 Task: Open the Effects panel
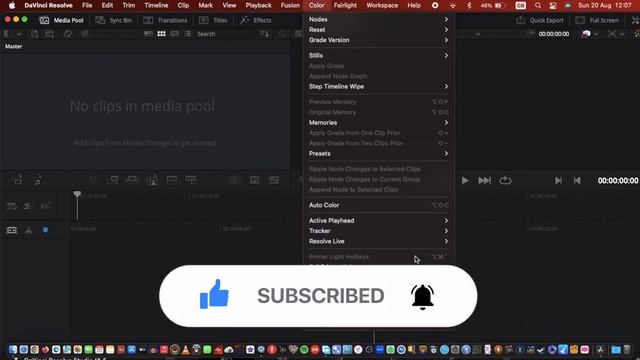(256, 20)
